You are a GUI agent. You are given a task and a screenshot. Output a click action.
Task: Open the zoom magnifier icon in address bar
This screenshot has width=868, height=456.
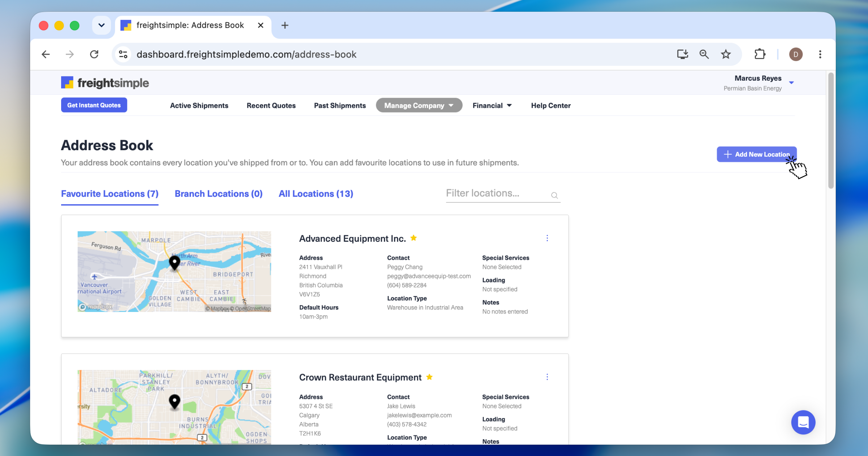(704, 54)
